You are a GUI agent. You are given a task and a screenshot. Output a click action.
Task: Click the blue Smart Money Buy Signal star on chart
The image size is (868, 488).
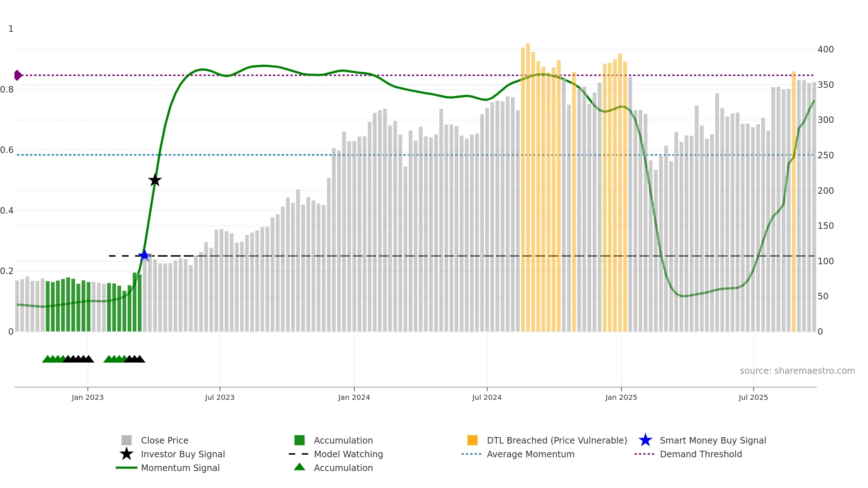pos(144,256)
